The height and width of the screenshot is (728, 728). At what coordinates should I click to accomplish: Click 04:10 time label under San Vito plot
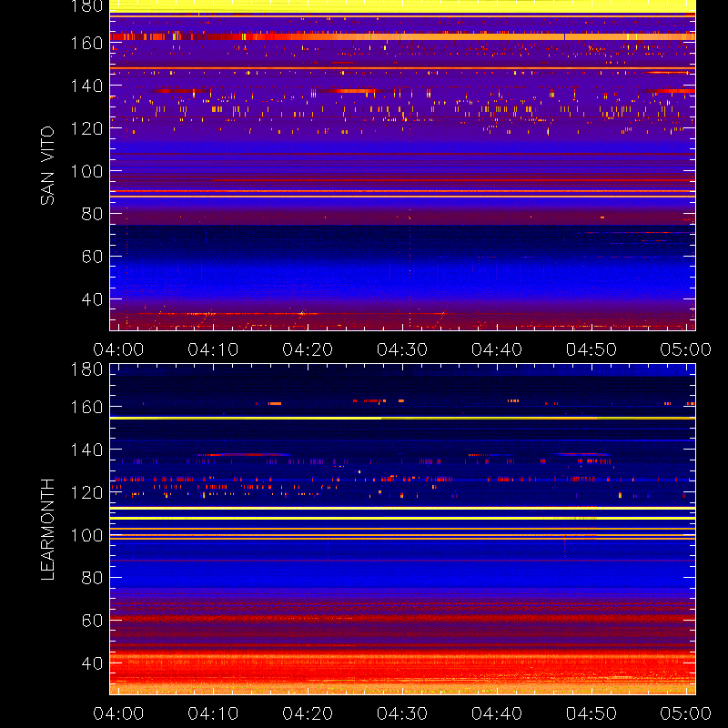click(x=213, y=349)
